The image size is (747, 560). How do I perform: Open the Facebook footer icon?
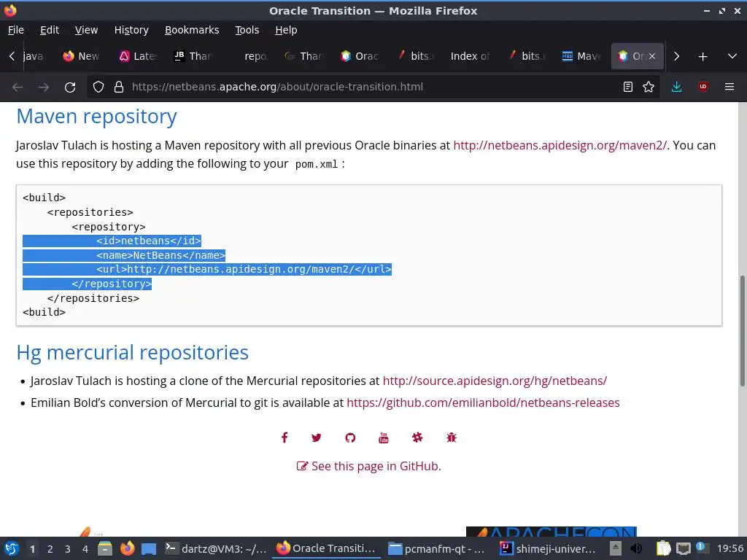point(285,437)
